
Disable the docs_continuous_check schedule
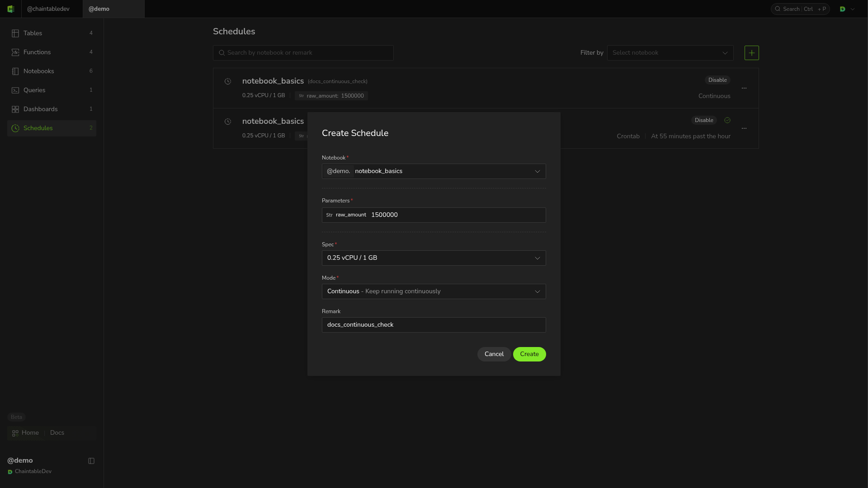tap(717, 80)
